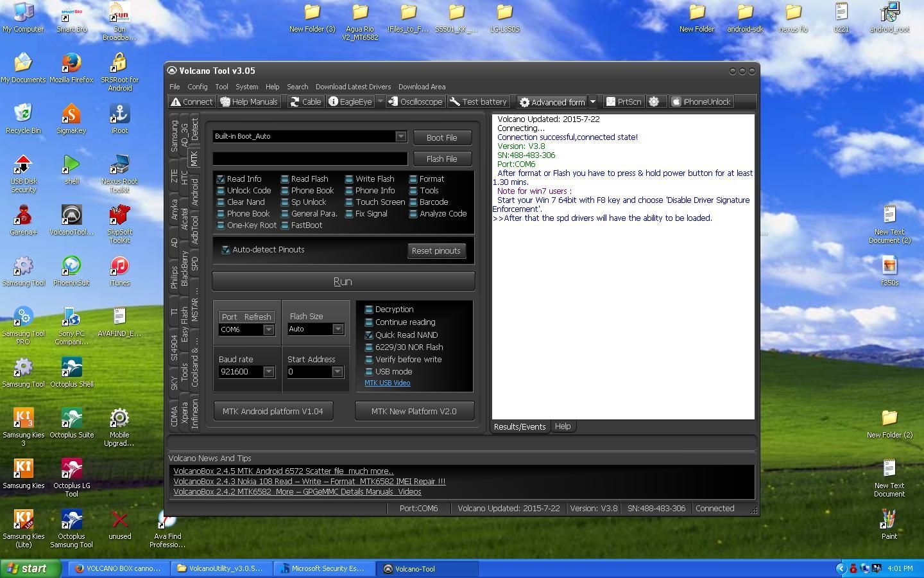Screen dimensions: 924x578
Task: Switch to VolcanoUtility_v3.0.5 taskbar window
Action: [223, 568]
